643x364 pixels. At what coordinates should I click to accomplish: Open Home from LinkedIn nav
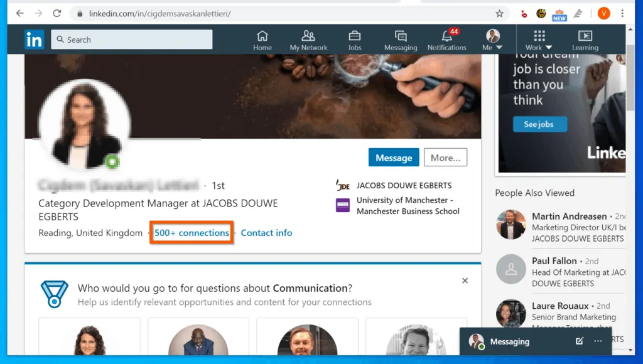tap(262, 41)
